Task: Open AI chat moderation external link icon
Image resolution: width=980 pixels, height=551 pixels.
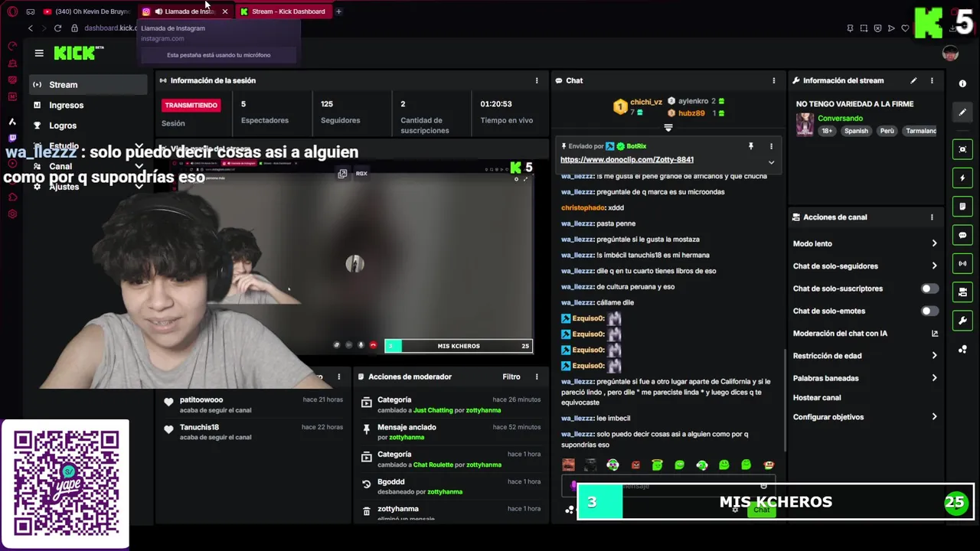Action: [934, 334]
